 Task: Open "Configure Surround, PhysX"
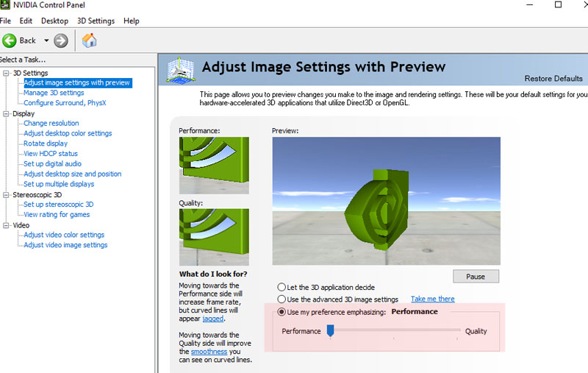click(65, 103)
